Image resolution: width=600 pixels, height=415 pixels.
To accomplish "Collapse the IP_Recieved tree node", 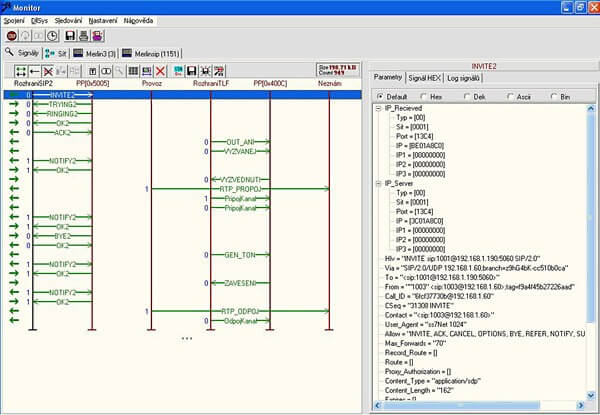I will pyautogui.click(x=378, y=108).
